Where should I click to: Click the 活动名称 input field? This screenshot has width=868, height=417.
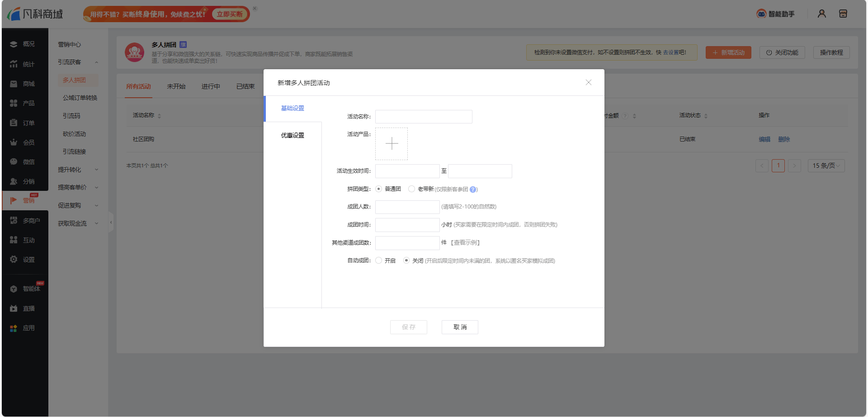424,117
